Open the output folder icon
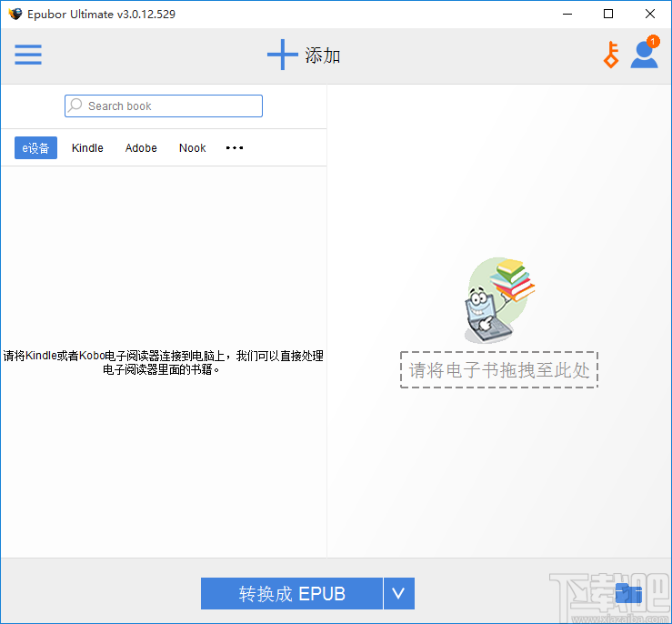 point(628,593)
